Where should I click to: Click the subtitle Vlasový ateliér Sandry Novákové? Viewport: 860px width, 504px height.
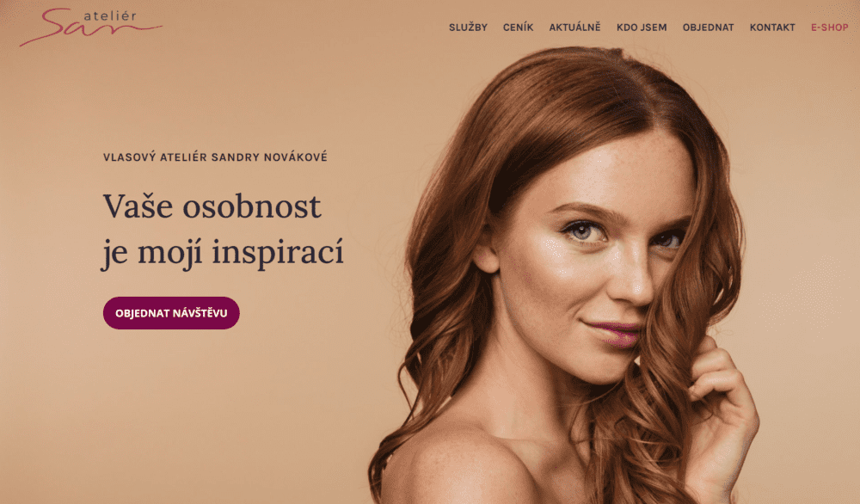[x=215, y=157]
